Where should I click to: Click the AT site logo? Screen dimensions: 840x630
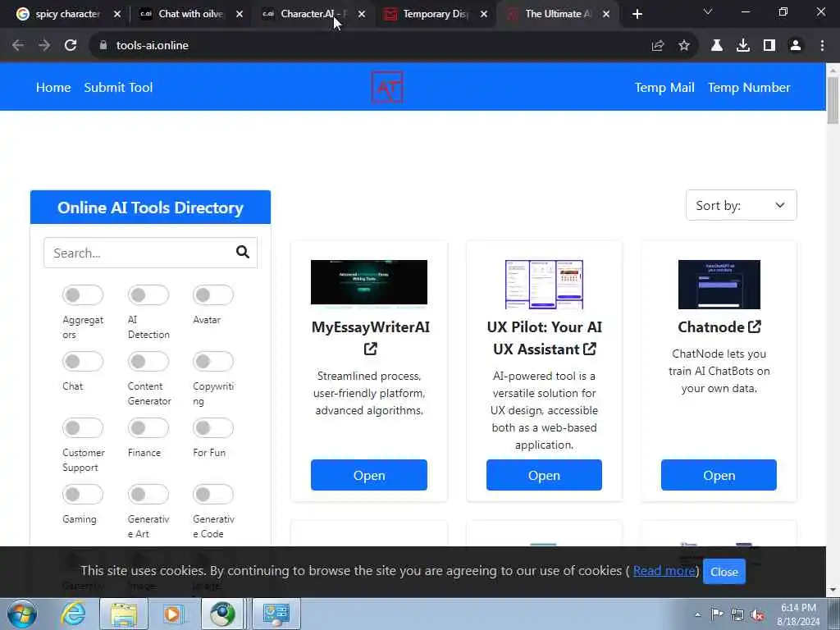(x=387, y=87)
